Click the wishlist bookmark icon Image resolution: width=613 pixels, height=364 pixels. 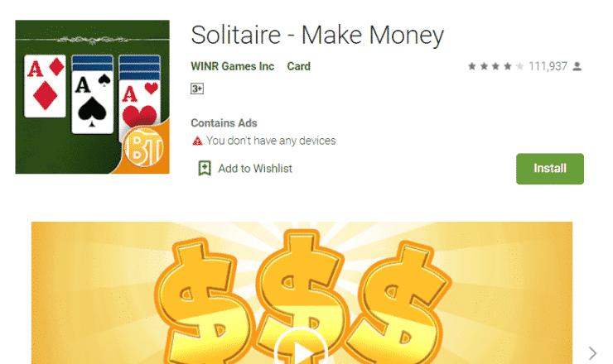point(205,168)
